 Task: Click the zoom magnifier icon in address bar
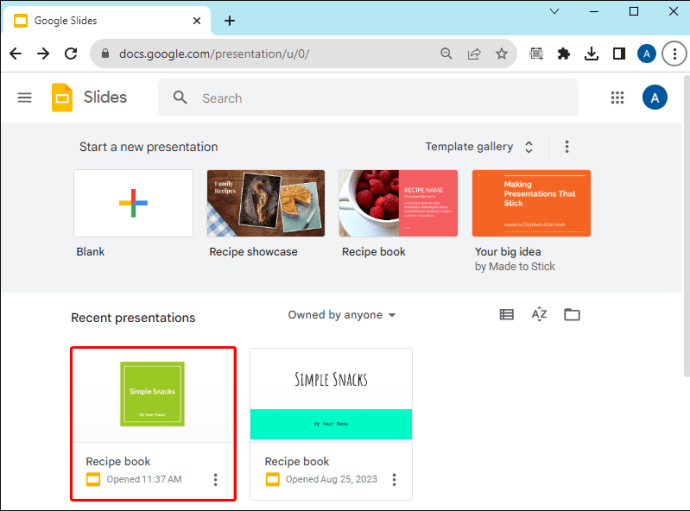[446, 54]
